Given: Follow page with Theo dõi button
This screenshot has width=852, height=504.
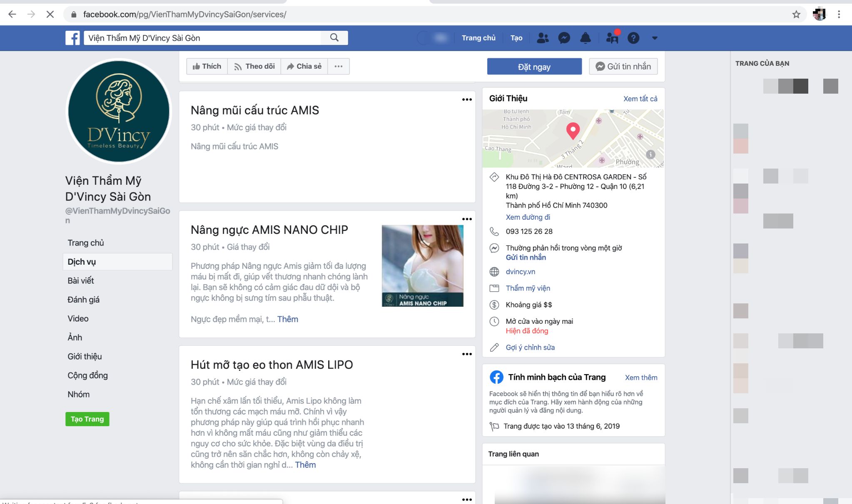Looking at the screenshot, I should (x=254, y=66).
